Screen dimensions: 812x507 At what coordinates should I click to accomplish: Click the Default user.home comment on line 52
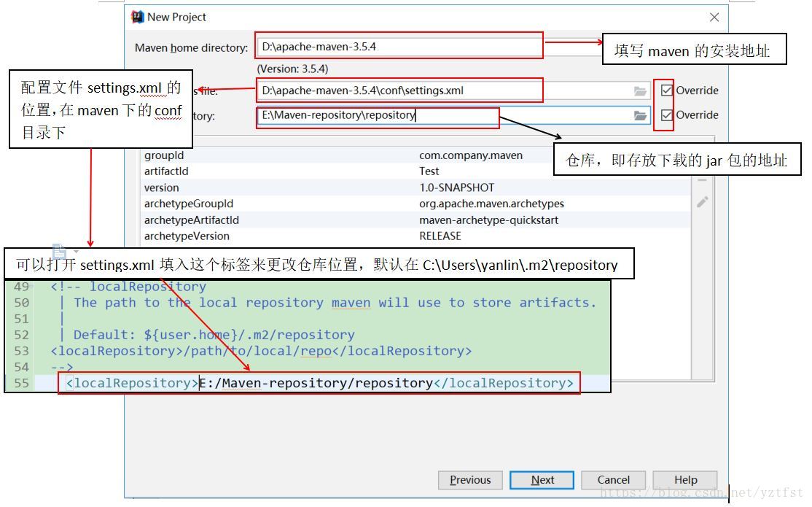(214, 335)
